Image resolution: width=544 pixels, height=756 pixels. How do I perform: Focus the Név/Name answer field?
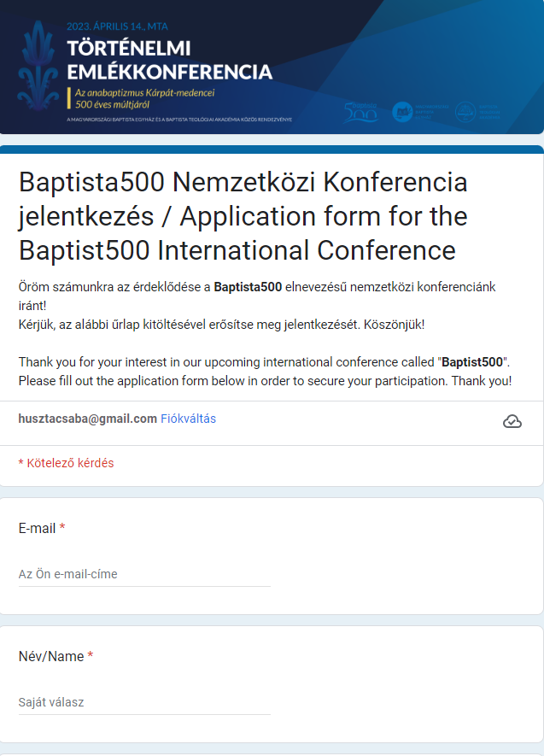point(144,702)
